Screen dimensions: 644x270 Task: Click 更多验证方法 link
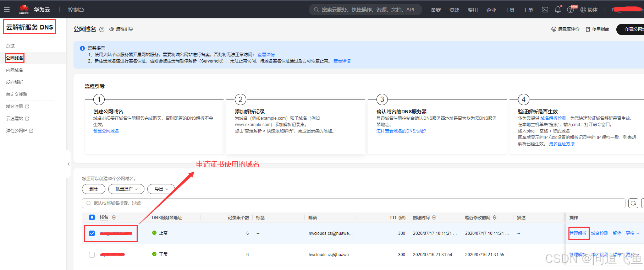[562, 144]
